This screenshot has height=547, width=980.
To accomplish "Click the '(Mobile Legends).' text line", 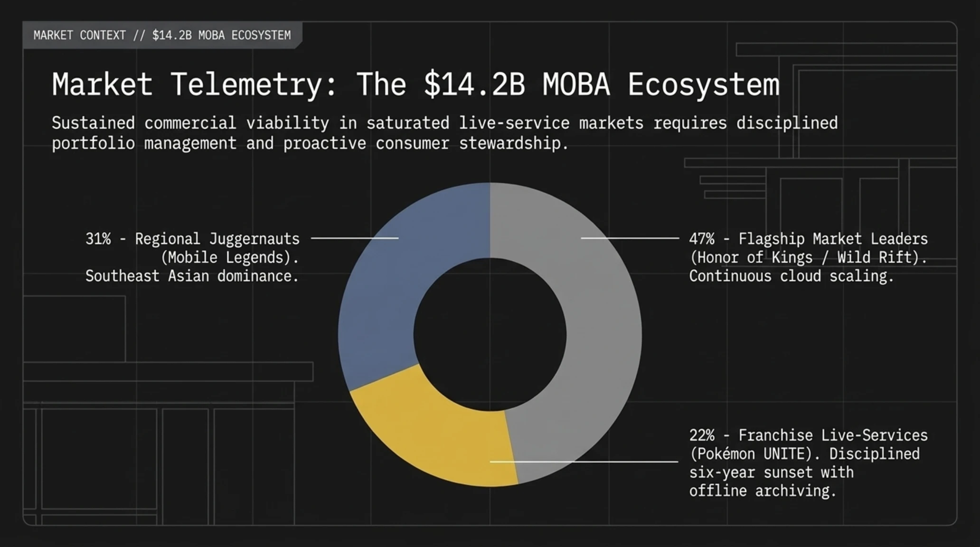I will point(230,257).
